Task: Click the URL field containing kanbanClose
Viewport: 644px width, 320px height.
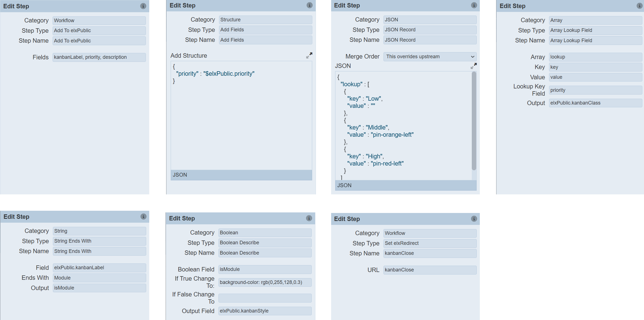Action: pyautogui.click(x=430, y=270)
